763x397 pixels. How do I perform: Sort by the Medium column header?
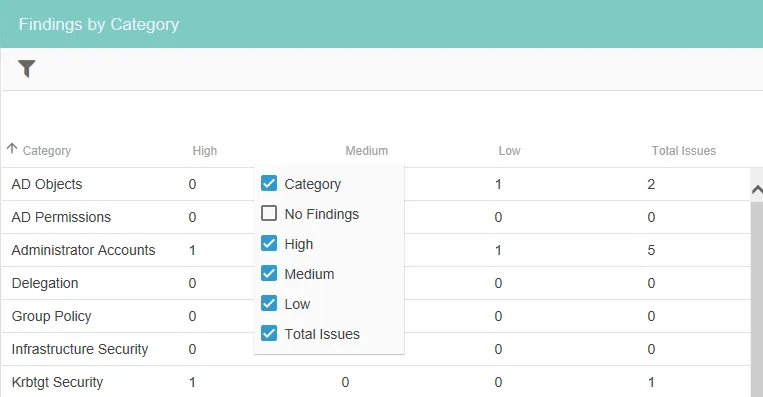[x=366, y=151]
